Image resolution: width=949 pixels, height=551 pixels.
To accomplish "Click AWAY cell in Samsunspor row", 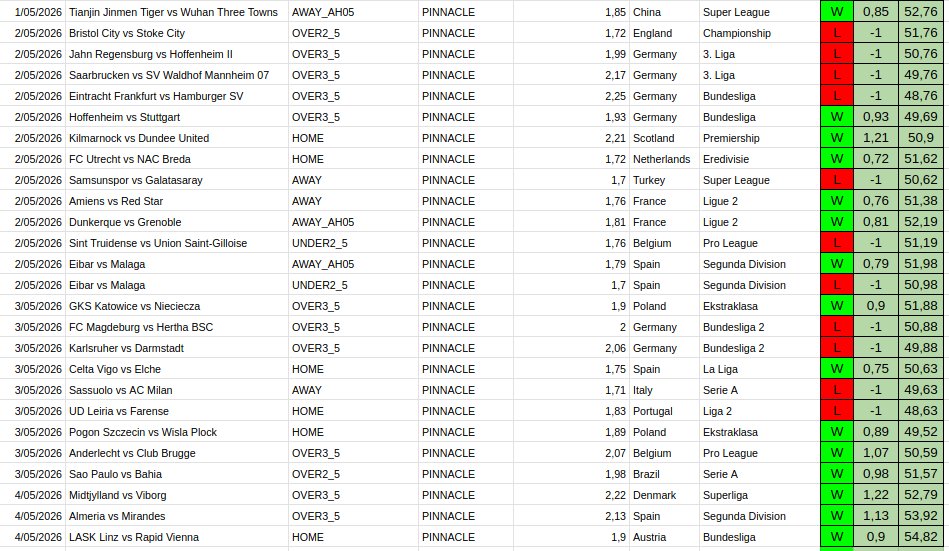I will (x=353, y=180).
